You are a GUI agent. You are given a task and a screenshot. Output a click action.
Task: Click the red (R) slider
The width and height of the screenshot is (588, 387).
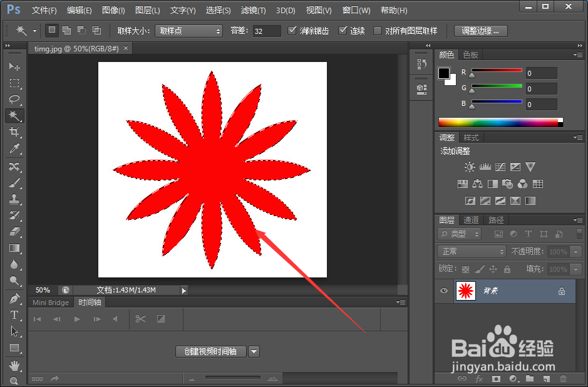[497, 71]
